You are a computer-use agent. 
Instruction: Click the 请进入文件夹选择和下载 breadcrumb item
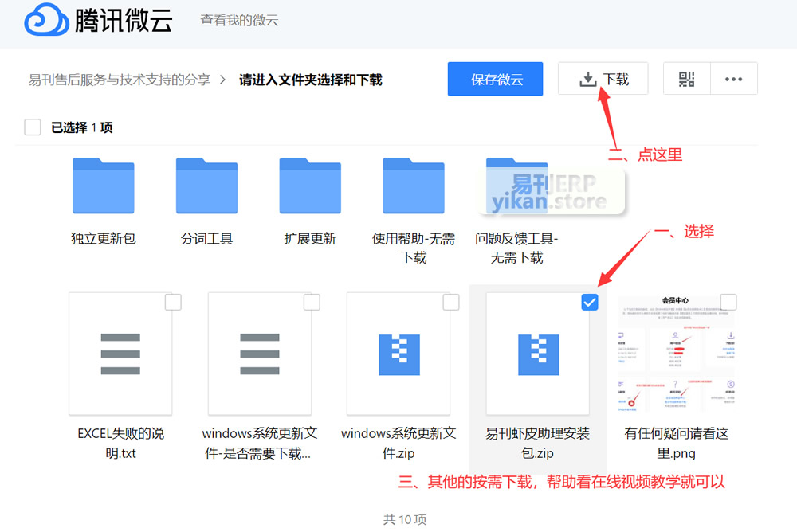[311, 80]
